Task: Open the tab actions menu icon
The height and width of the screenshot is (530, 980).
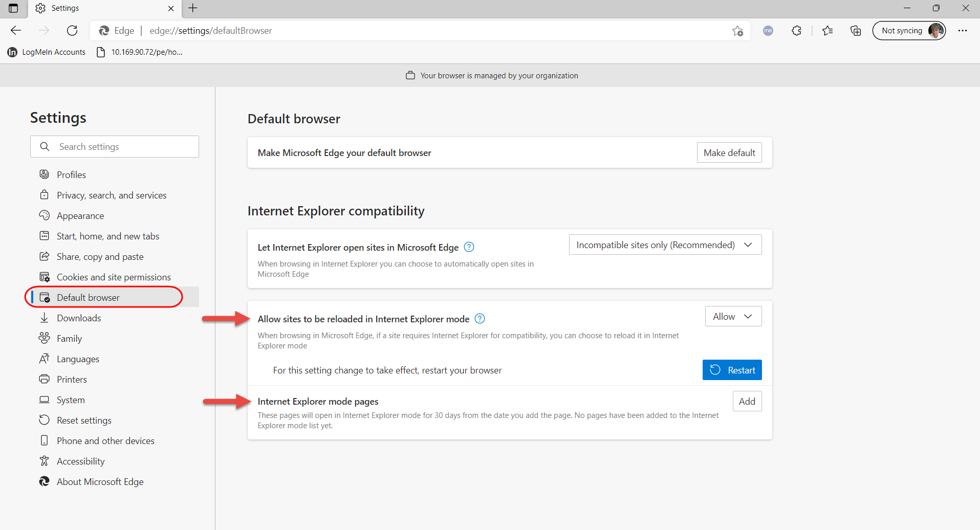Action: (13, 8)
